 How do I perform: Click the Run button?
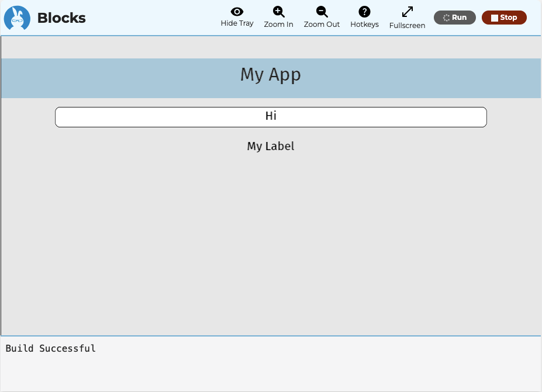[x=454, y=18]
